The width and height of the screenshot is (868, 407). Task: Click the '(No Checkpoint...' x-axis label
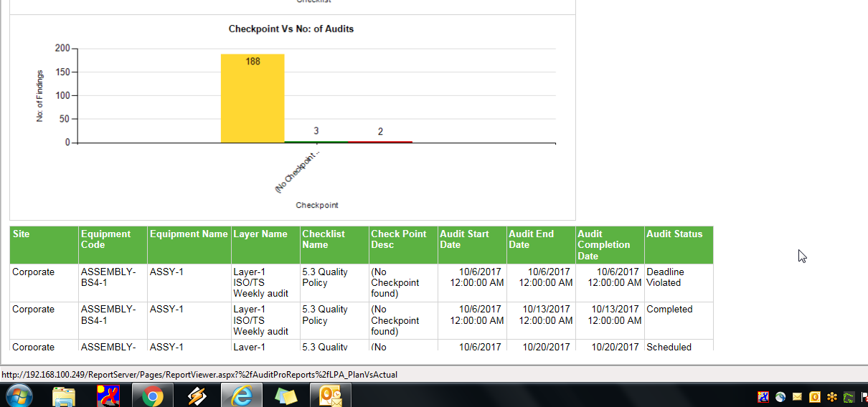coord(297,171)
